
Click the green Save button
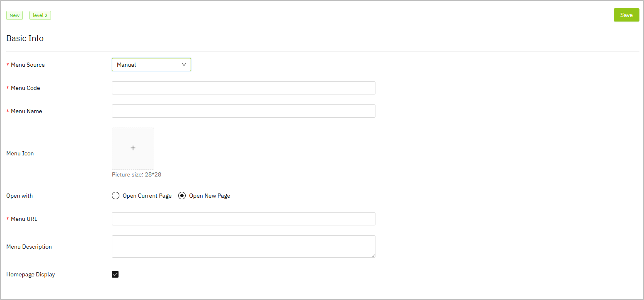point(626,15)
